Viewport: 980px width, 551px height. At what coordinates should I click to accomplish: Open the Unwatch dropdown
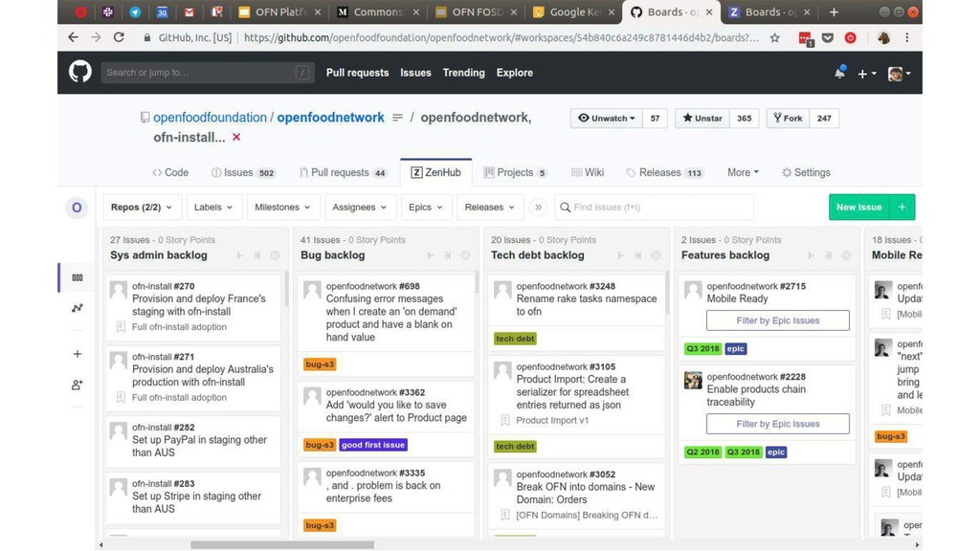pyautogui.click(x=606, y=118)
